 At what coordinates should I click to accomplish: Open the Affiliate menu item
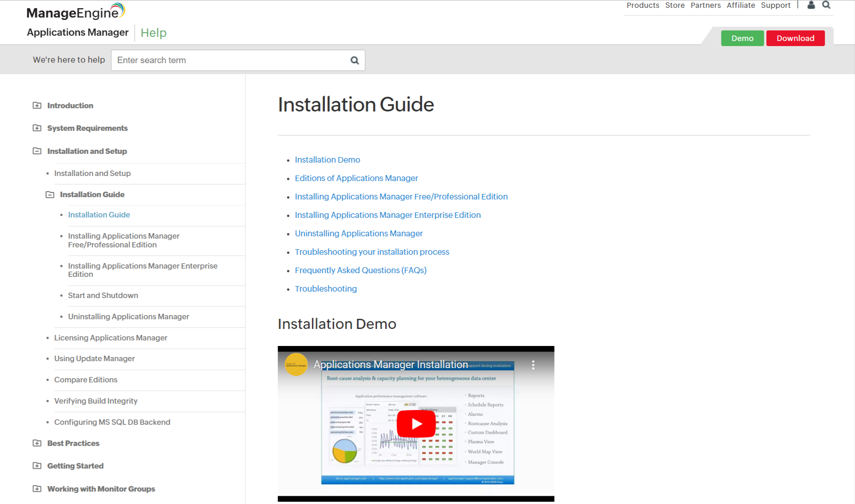click(741, 5)
